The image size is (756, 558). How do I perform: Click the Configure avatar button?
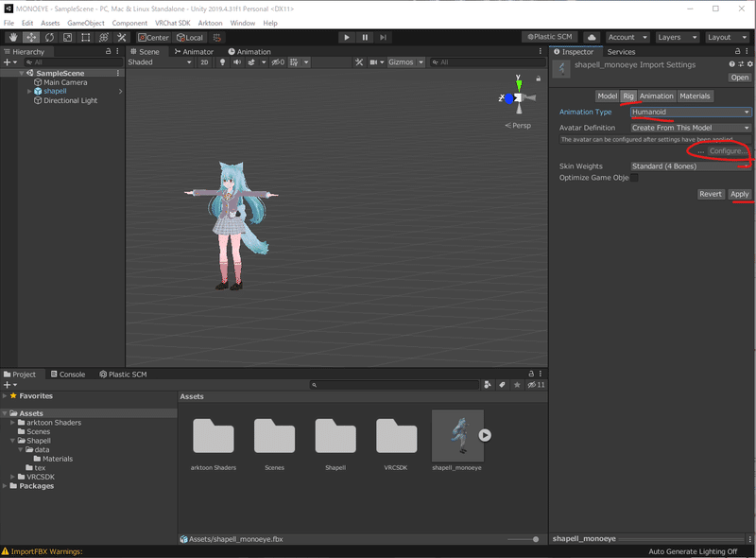coord(728,151)
